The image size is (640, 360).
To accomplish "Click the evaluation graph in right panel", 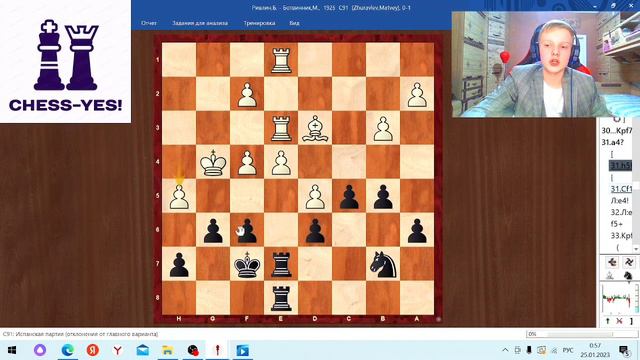I will (x=618, y=299).
